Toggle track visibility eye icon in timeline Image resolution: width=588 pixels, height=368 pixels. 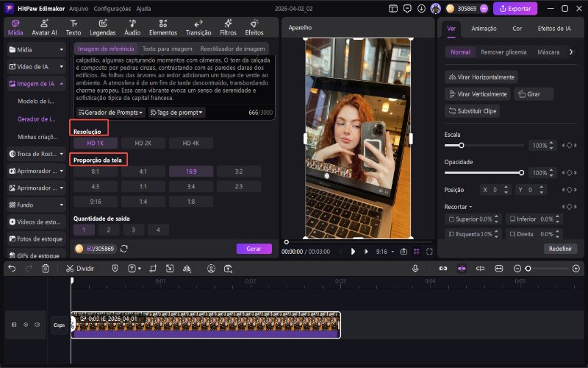point(26,324)
